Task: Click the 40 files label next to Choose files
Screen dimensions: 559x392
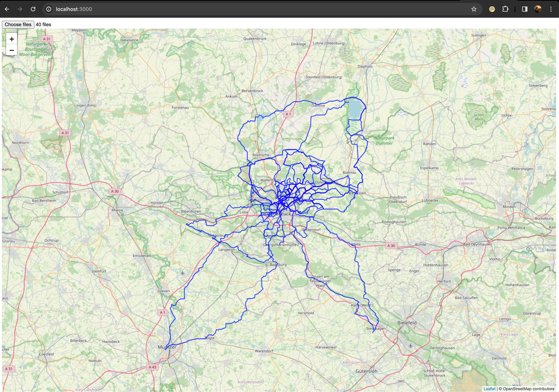Action: pyautogui.click(x=43, y=24)
